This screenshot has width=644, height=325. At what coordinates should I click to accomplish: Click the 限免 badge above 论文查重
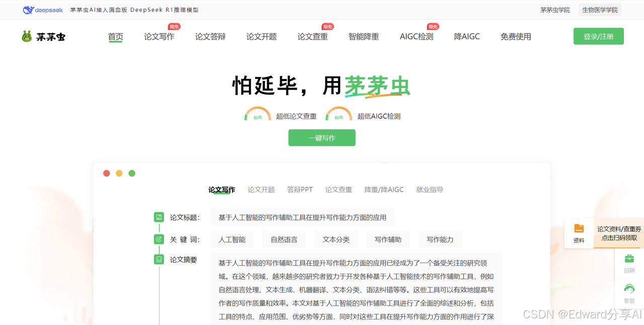(x=328, y=27)
